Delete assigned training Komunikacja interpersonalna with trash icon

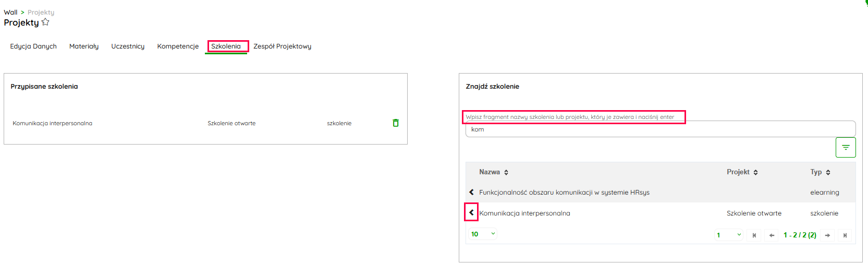(396, 123)
